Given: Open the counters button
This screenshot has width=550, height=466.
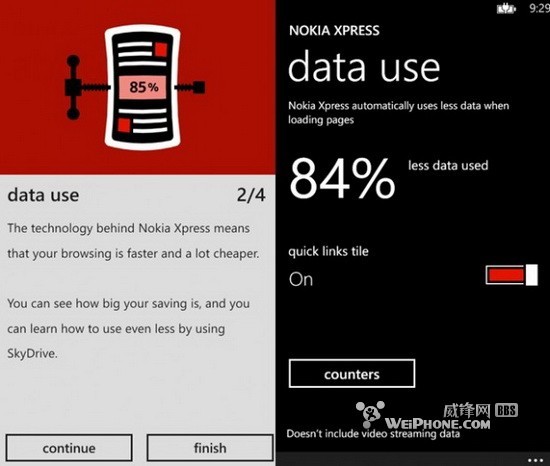Looking at the screenshot, I should [x=352, y=374].
